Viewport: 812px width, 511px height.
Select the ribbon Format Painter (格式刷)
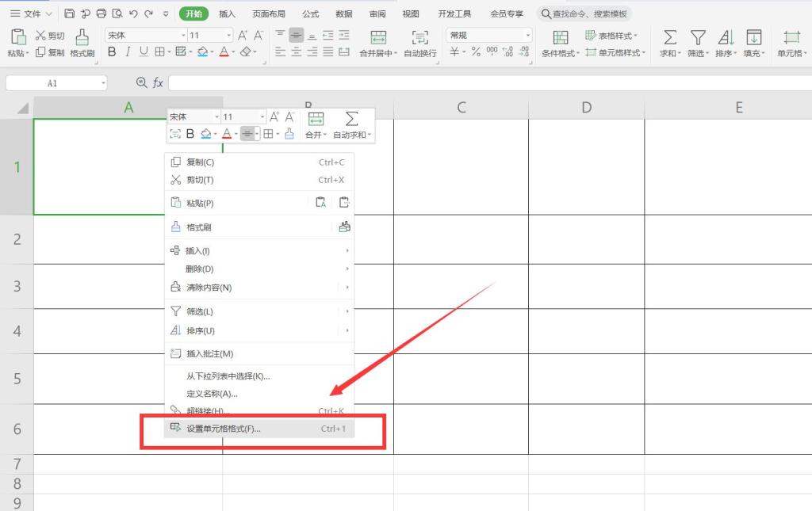point(82,44)
